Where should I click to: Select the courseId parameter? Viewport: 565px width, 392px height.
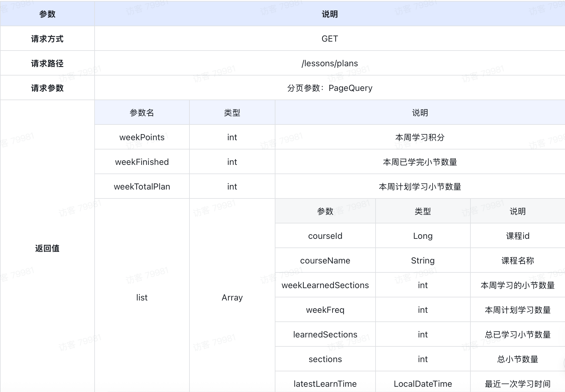click(325, 236)
